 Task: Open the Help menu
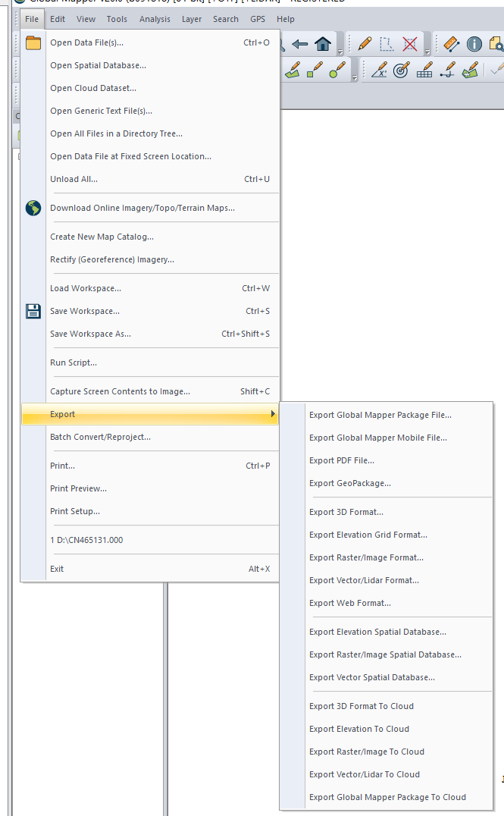tap(286, 19)
